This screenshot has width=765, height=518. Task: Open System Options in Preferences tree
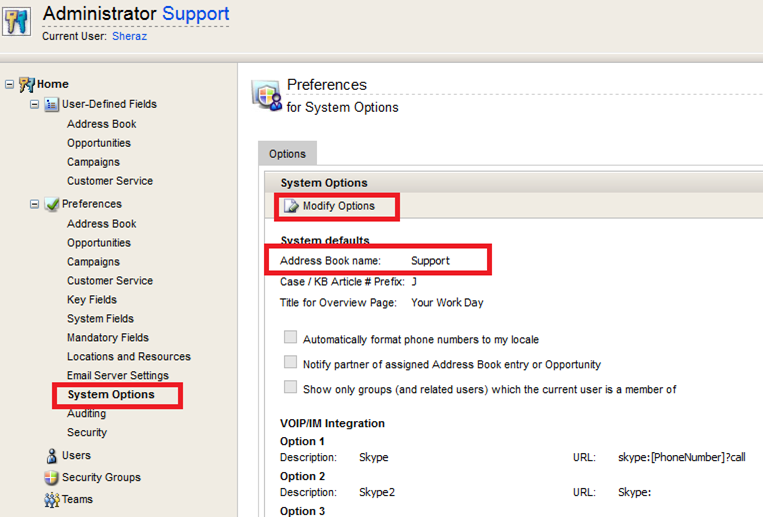tap(111, 395)
